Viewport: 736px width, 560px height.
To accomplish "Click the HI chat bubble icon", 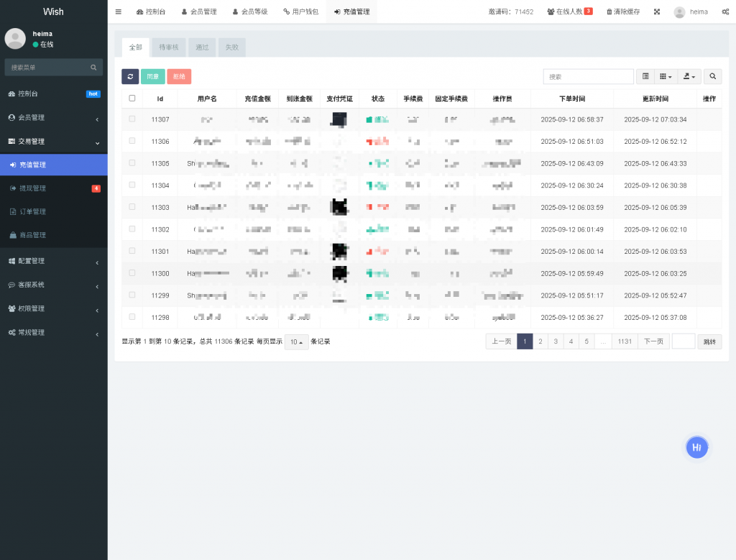I will [696, 447].
